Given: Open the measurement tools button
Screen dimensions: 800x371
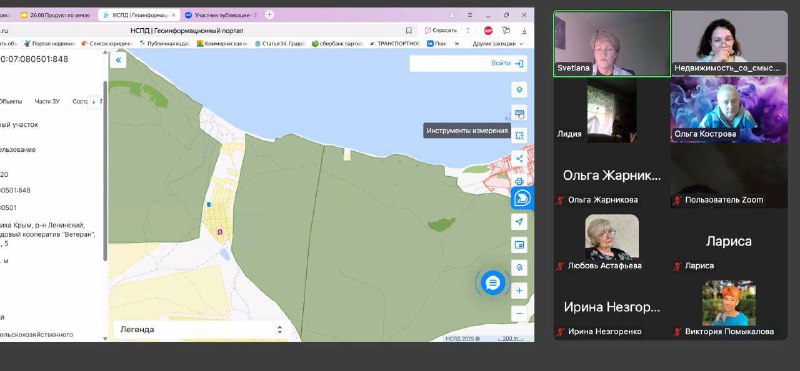Looking at the screenshot, I should coord(519,113).
